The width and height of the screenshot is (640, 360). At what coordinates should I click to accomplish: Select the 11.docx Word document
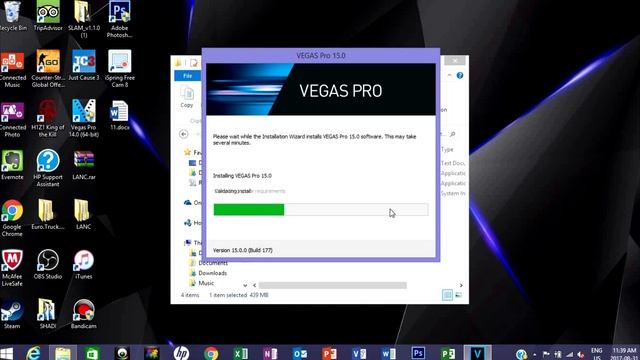119,116
